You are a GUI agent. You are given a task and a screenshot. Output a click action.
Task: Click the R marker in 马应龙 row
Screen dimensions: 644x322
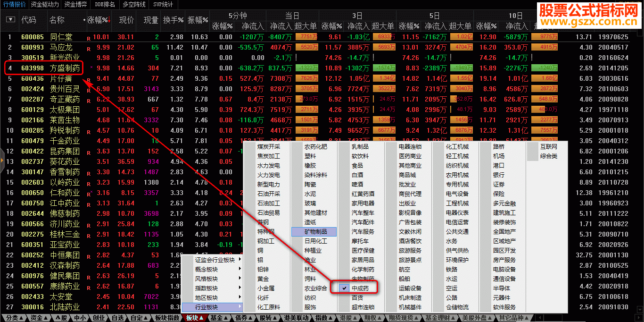pos(88,48)
